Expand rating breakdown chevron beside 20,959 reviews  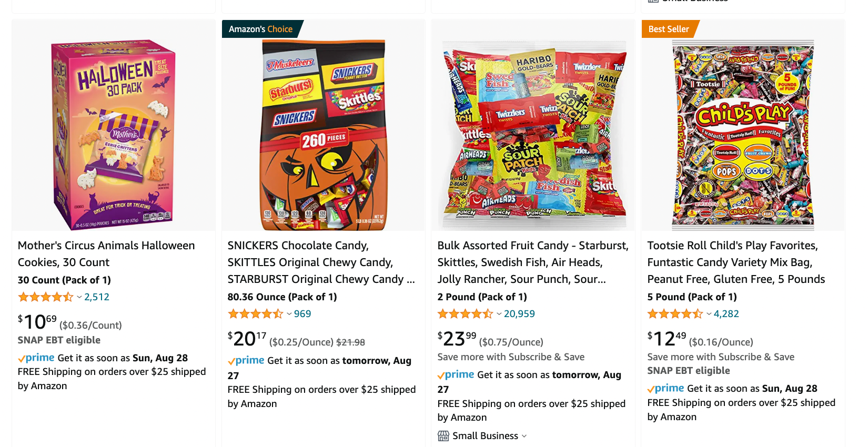coord(499,314)
